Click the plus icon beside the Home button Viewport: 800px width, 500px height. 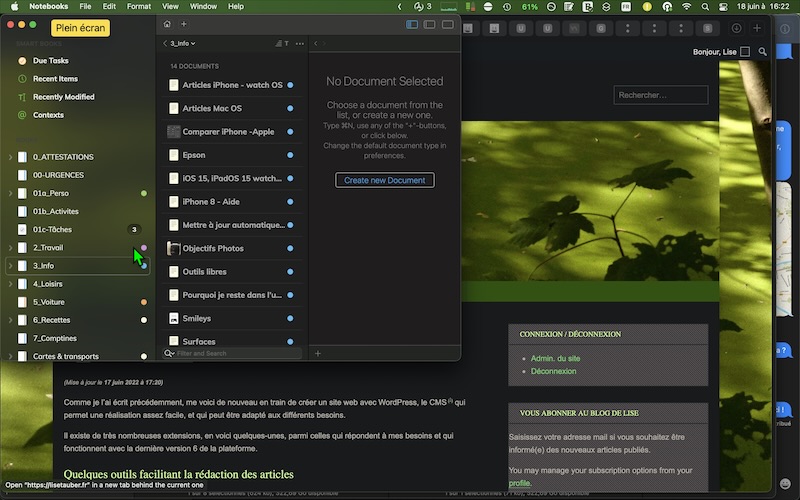point(183,24)
